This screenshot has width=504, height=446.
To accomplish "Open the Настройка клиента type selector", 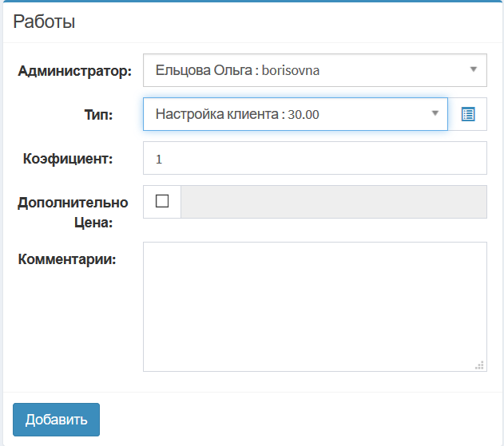I will tap(296, 114).
